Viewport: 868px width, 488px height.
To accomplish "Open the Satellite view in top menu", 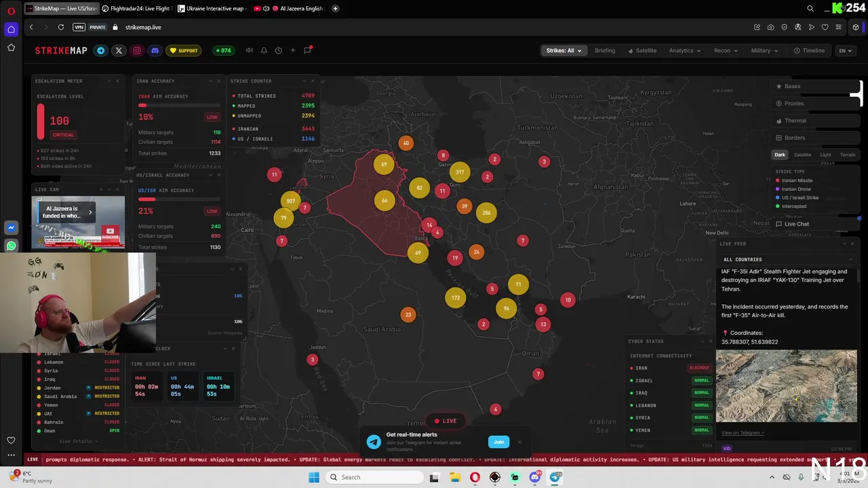I will coord(642,50).
